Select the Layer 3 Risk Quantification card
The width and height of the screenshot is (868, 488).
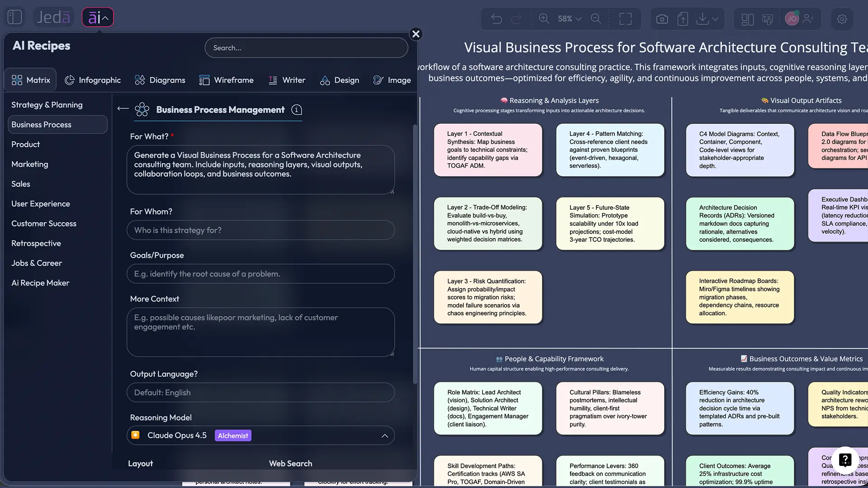[x=488, y=297]
